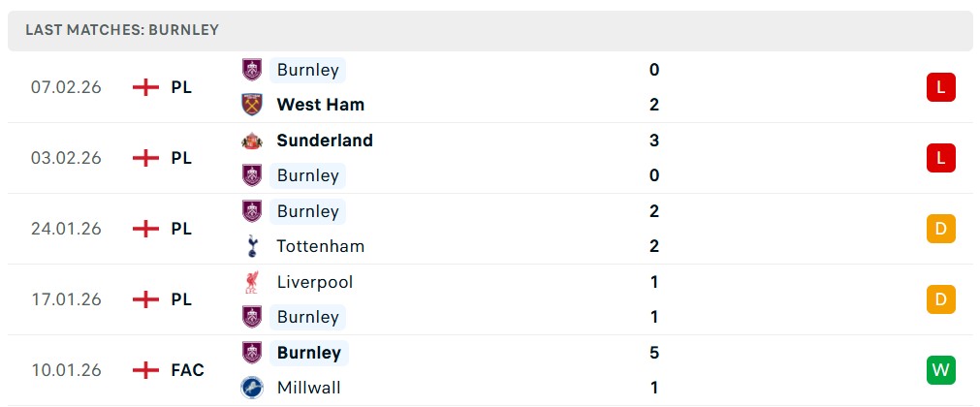Open the 17.01.26 match date row

coord(66,299)
